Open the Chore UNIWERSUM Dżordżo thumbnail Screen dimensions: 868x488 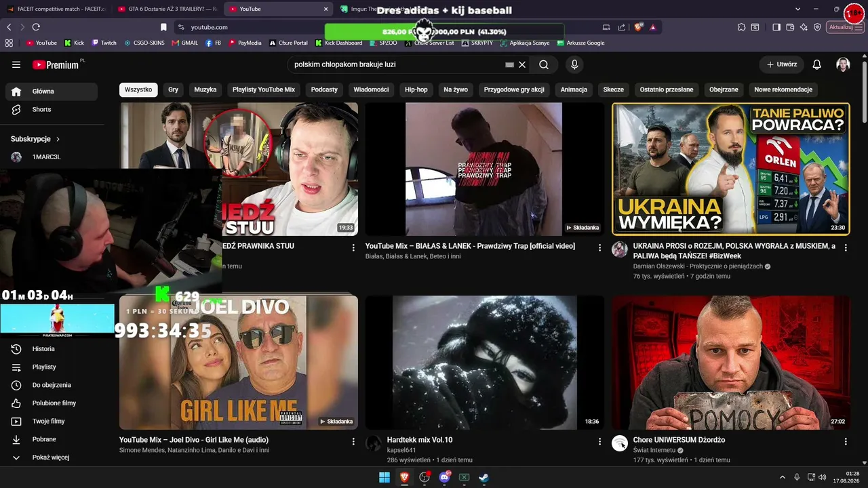730,363
